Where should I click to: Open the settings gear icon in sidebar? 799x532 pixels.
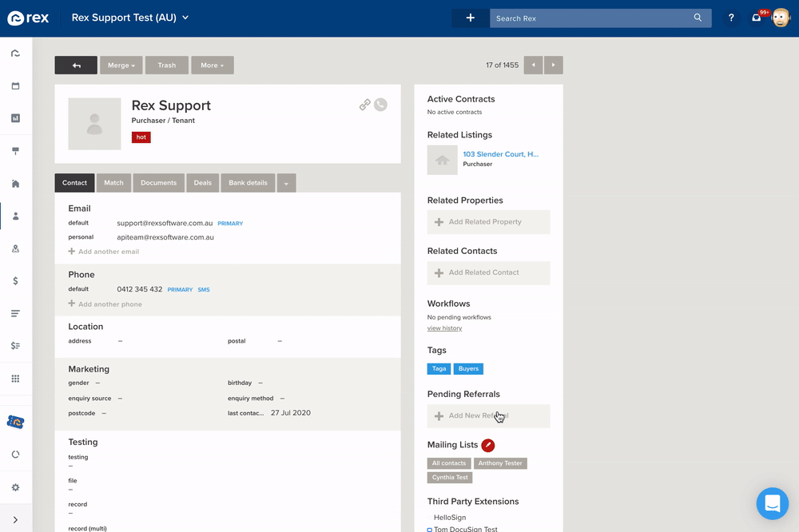point(15,487)
